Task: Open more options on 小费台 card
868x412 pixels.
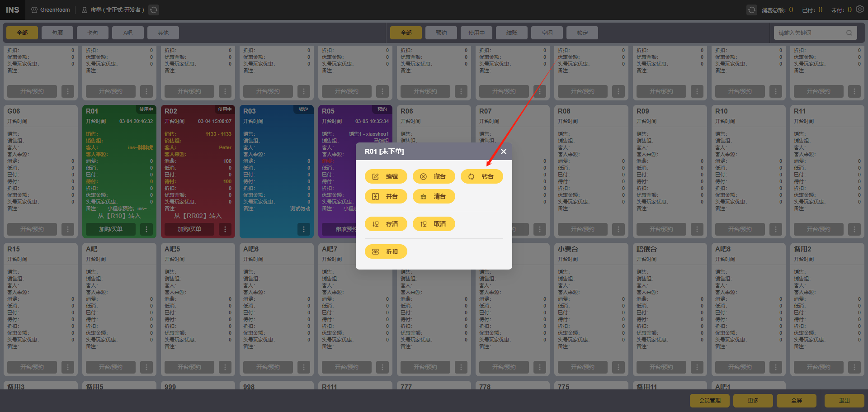Action: [x=618, y=367]
